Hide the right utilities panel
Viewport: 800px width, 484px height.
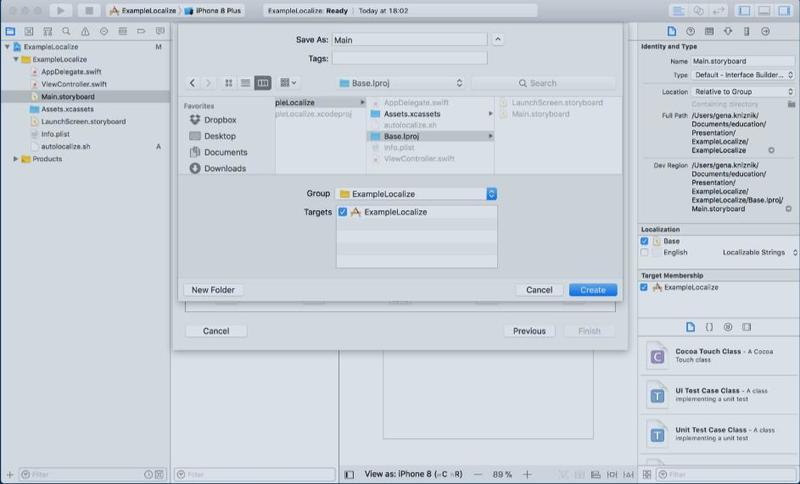[784, 10]
